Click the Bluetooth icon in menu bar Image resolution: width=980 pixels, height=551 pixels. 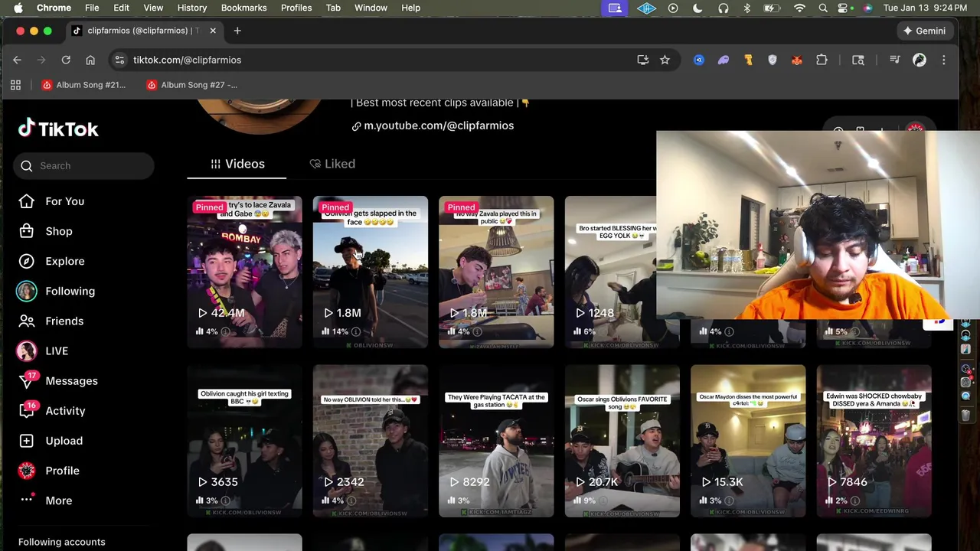click(x=747, y=8)
